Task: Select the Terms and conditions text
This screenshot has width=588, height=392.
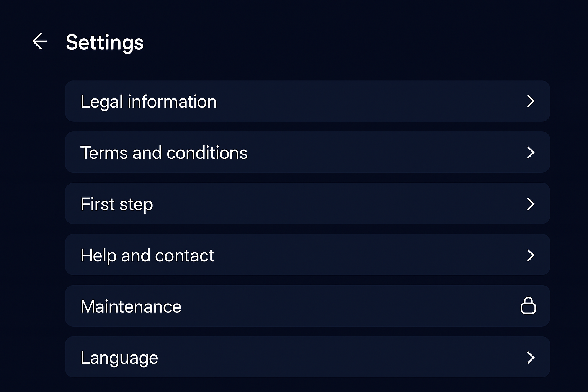Action: pos(164,153)
